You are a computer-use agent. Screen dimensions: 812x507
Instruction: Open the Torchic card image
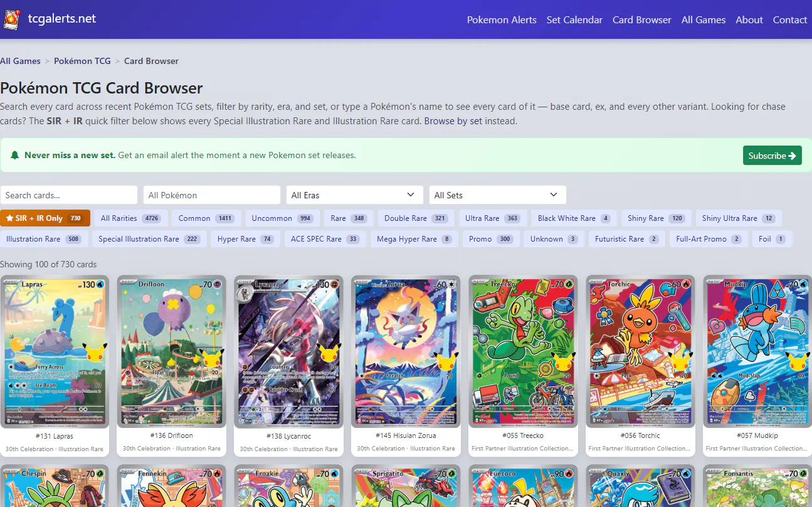[640, 351]
